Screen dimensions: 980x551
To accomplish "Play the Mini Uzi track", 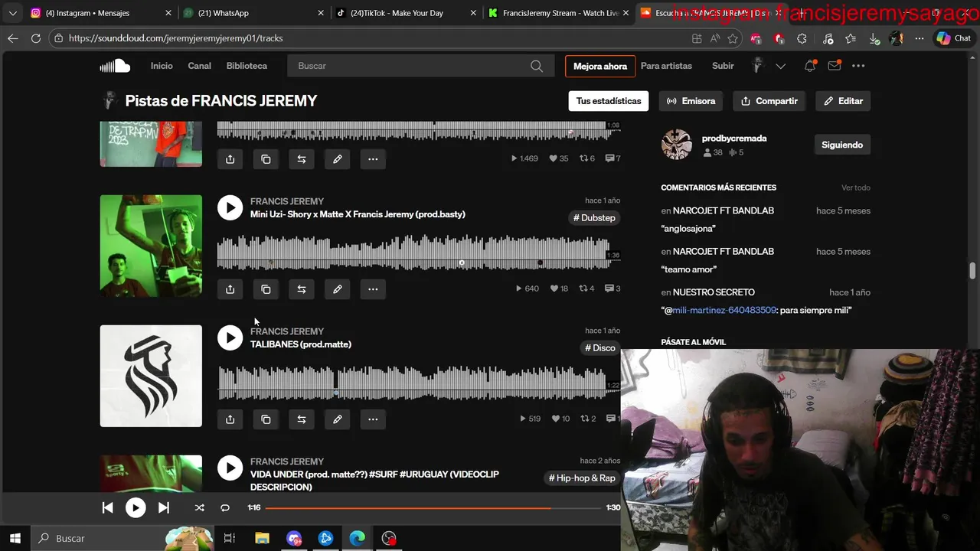I will pyautogui.click(x=230, y=207).
